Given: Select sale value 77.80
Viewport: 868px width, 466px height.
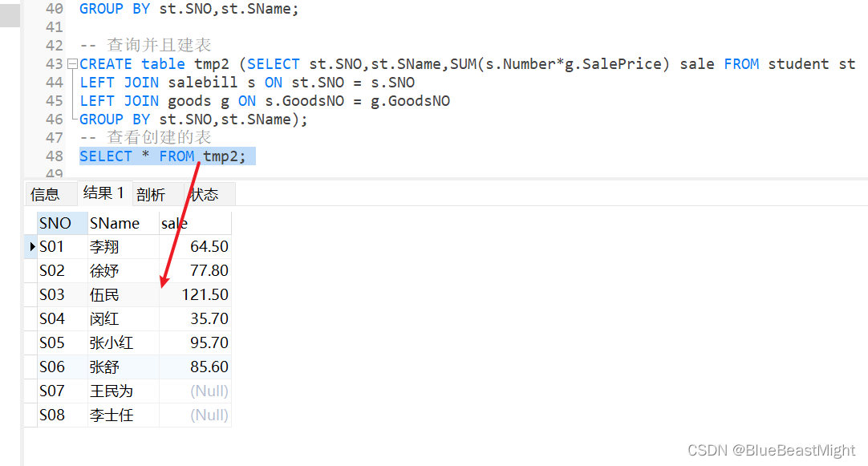Looking at the screenshot, I should 195,270.
